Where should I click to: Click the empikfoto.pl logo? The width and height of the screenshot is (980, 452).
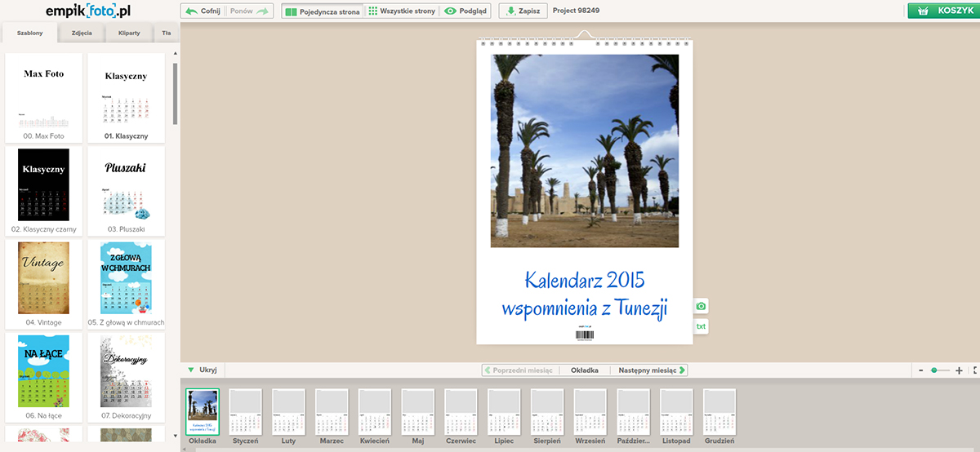(88, 11)
